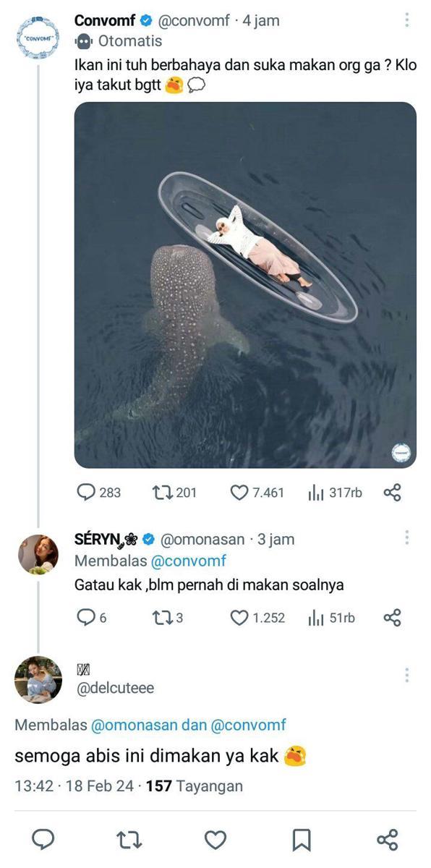This screenshot has height=868, width=431.
Task: Reply to SÉRYN's comment with 6 replies
Action: [x=92, y=618]
